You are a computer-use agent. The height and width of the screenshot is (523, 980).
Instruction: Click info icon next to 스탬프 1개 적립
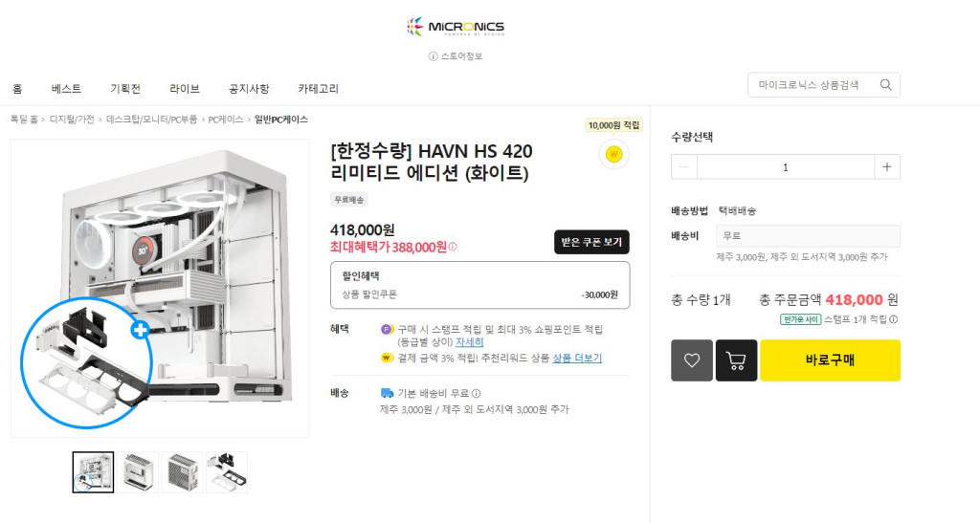click(894, 319)
